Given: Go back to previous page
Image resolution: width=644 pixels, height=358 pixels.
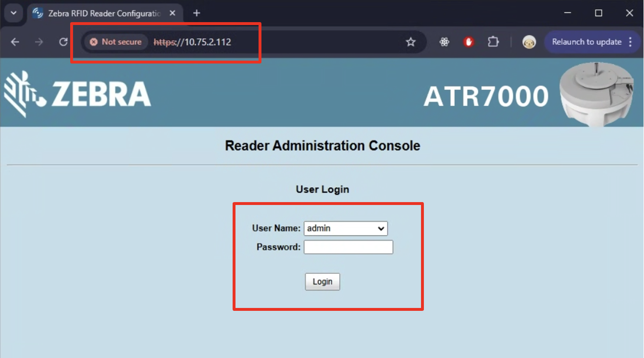Looking at the screenshot, I should click(15, 42).
